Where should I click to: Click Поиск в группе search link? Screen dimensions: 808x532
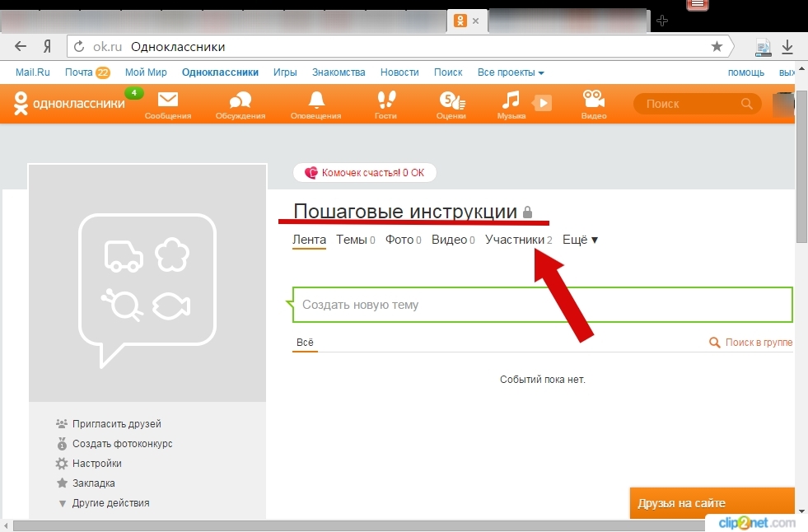point(751,342)
